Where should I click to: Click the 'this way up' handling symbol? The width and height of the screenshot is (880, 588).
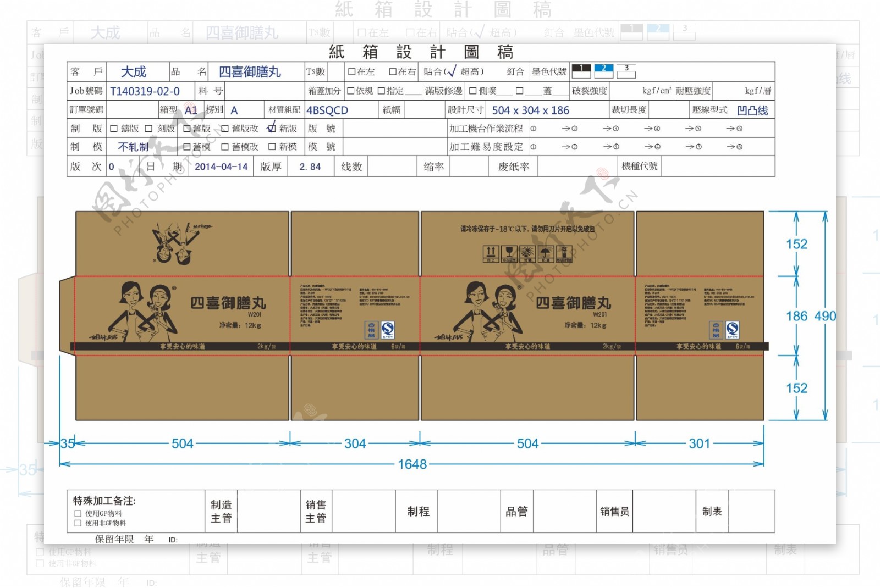491,254
